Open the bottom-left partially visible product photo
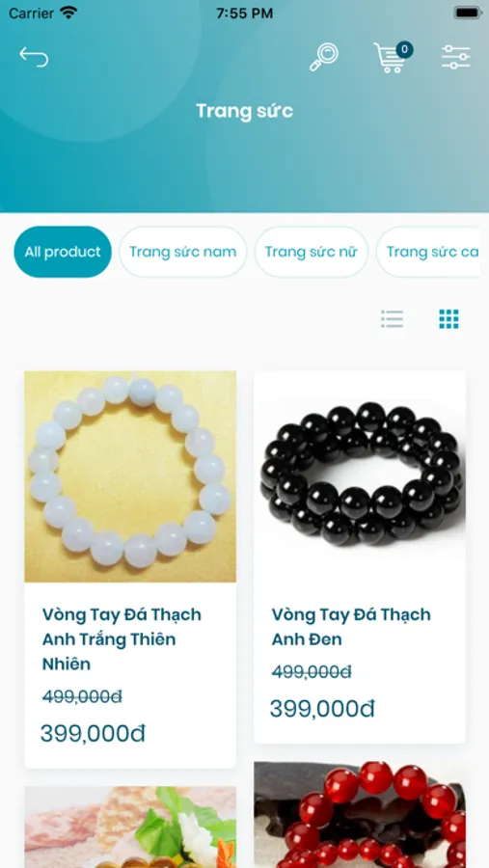This screenshot has width=489, height=868. (130, 827)
